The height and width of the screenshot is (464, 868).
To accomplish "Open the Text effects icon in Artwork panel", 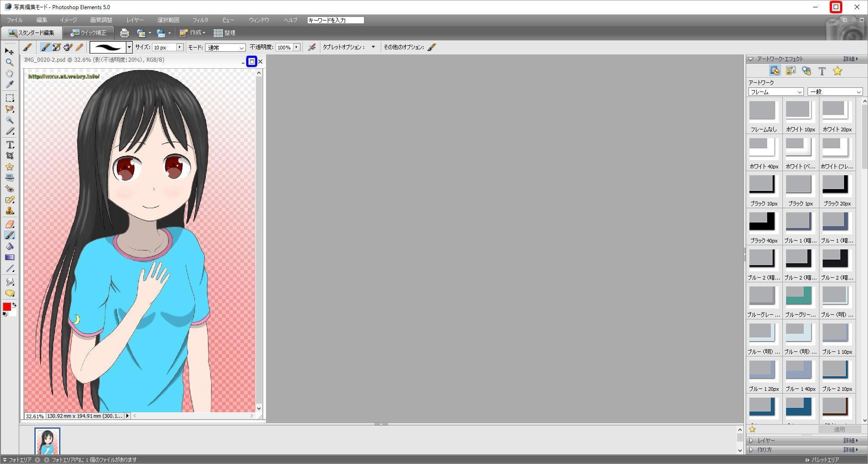I will click(x=822, y=71).
